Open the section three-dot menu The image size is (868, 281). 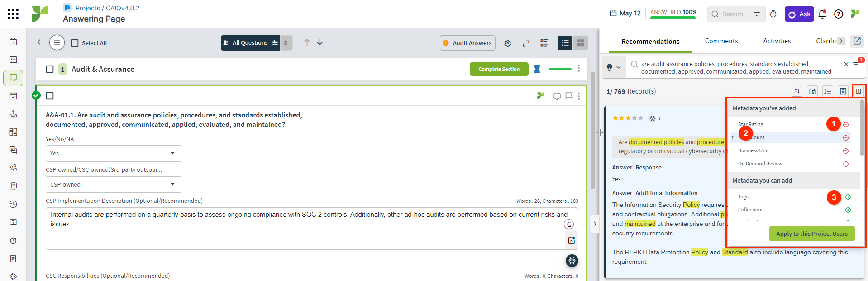click(x=578, y=69)
